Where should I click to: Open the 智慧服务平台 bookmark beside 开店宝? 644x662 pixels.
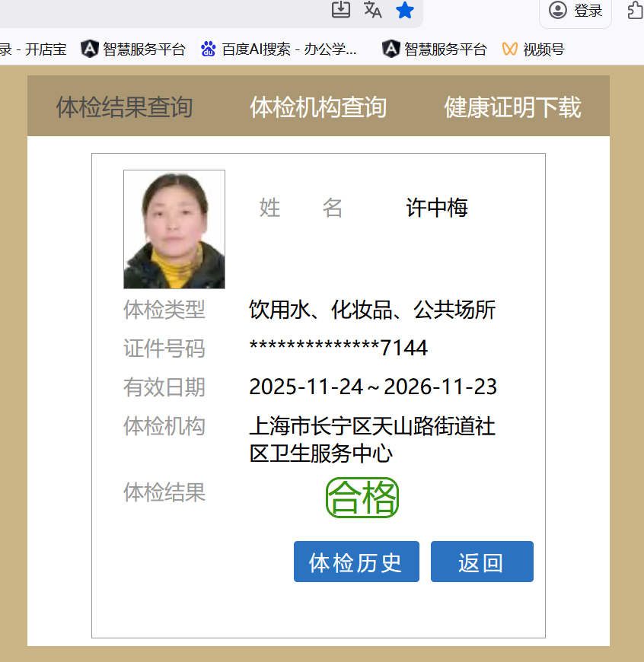pyautogui.click(x=133, y=49)
